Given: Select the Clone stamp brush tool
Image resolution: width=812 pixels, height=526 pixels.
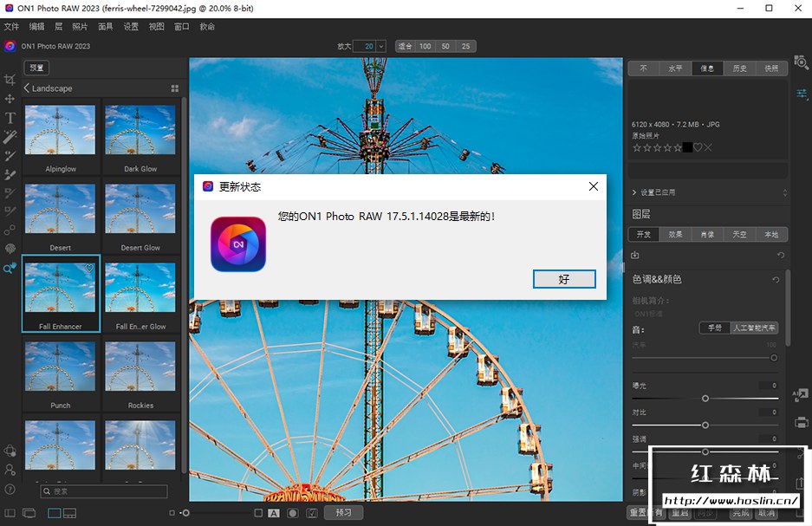Looking at the screenshot, I should 10,174.
